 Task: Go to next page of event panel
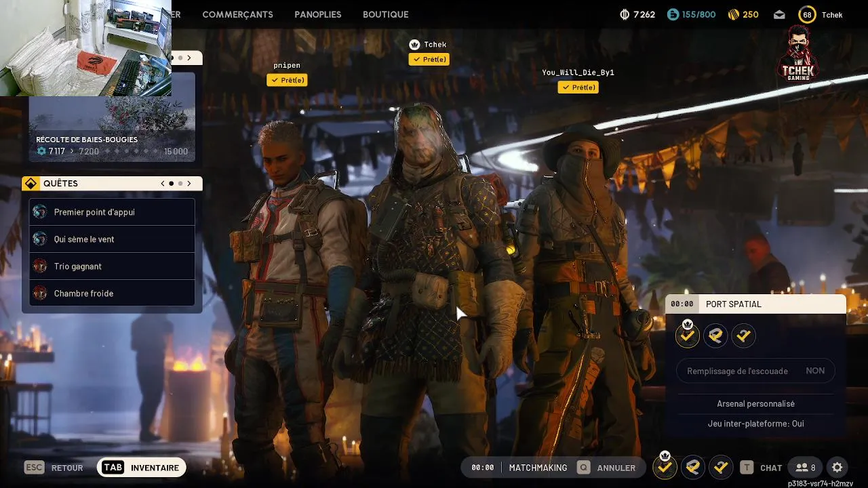(189, 58)
